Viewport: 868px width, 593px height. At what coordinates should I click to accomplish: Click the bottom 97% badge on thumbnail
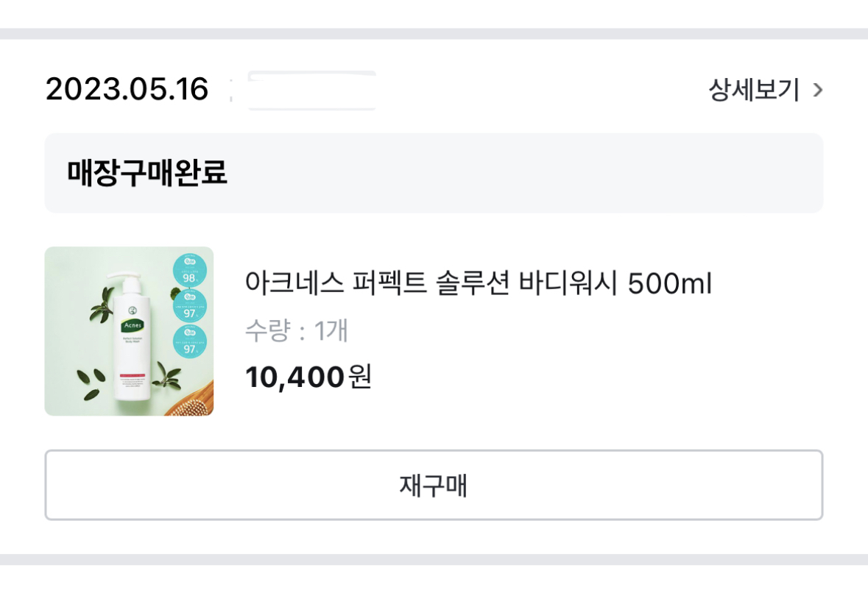190,342
